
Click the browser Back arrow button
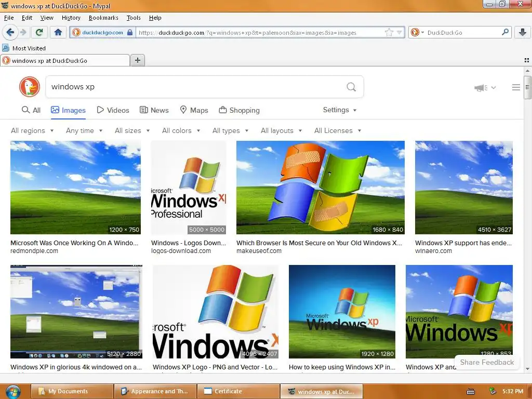pyautogui.click(x=10, y=32)
